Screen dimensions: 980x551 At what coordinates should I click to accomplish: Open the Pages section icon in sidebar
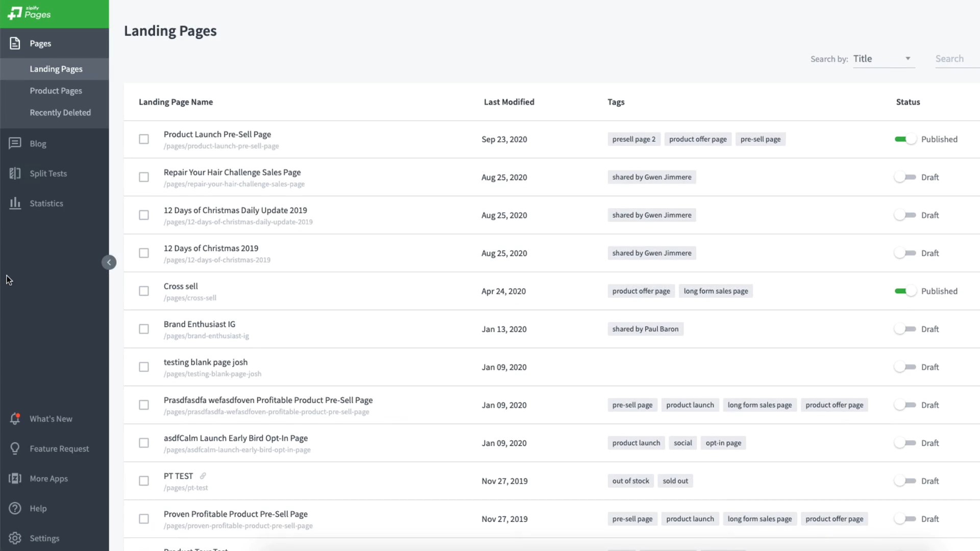click(x=15, y=43)
